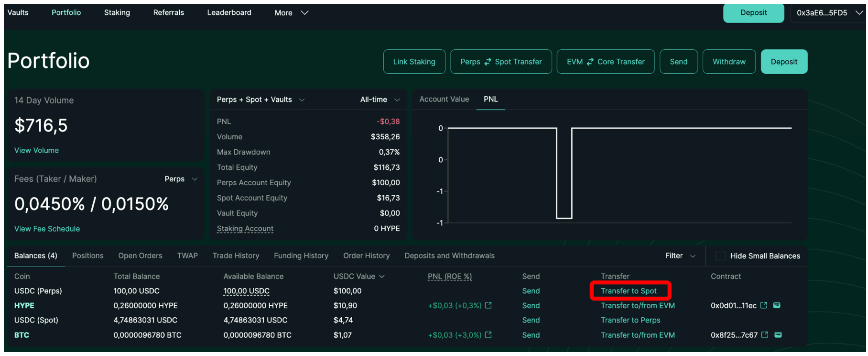This screenshot has height=356, width=868.
Task: Open wallet address 0x3aE6...5FD5 menu
Action: point(828,13)
